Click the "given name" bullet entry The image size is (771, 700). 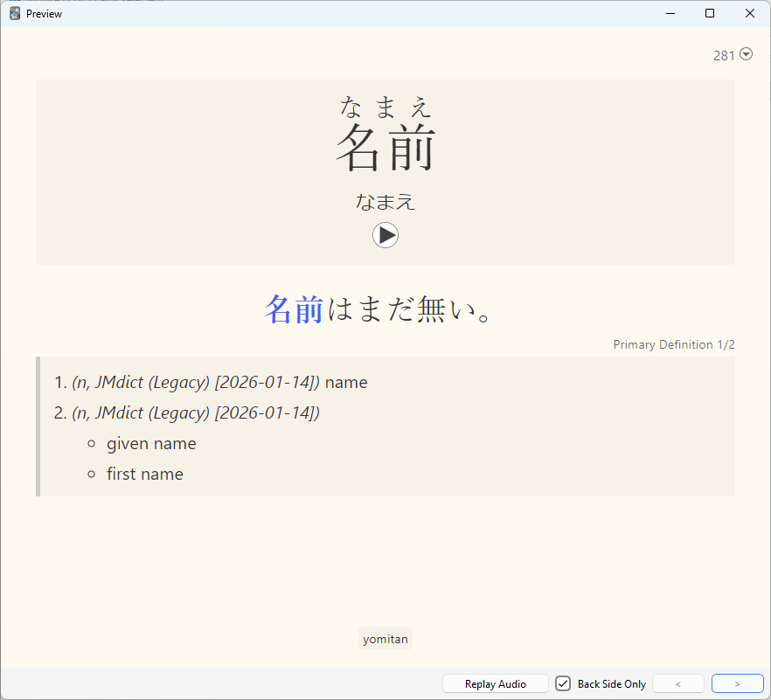[151, 444]
